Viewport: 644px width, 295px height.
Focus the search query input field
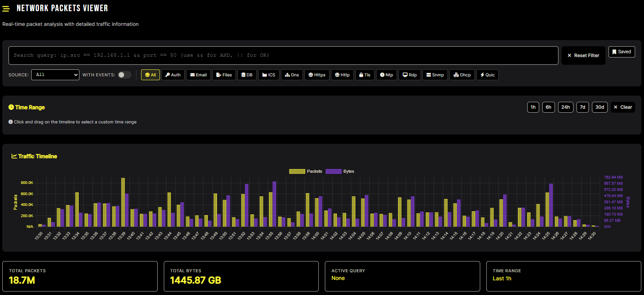pyautogui.click(x=283, y=56)
